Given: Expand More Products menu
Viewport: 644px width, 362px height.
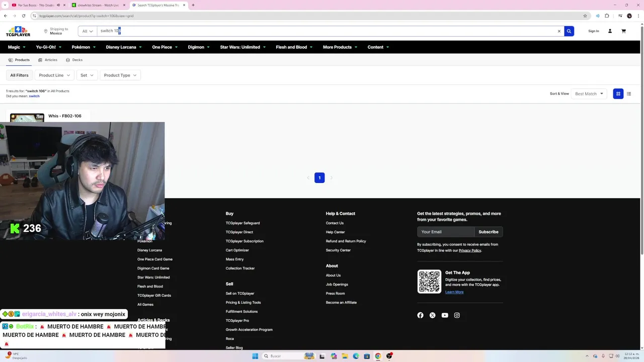Looking at the screenshot, I should pyautogui.click(x=340, y=47).
